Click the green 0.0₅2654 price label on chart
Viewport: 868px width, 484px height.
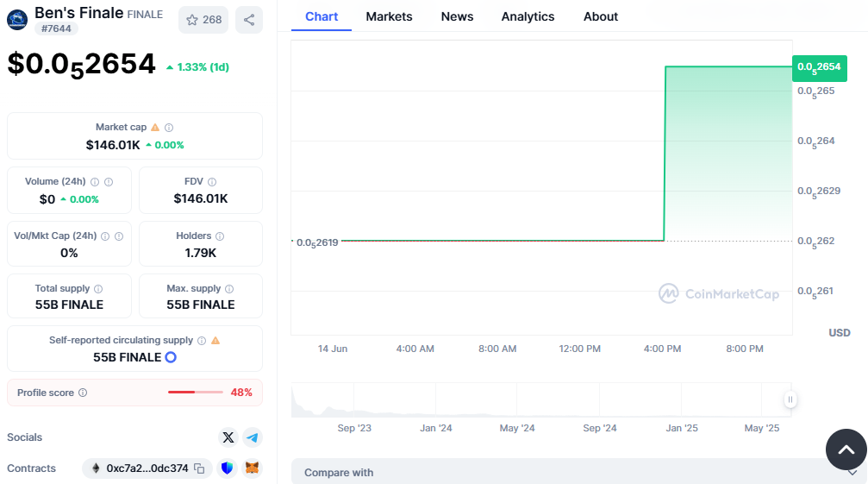(x=819, y=67)
